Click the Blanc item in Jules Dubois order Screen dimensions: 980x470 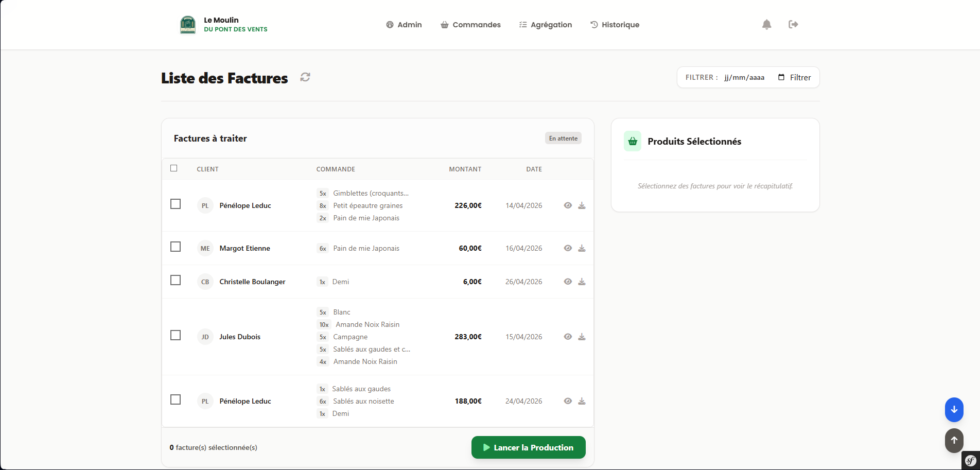(341, 312)
